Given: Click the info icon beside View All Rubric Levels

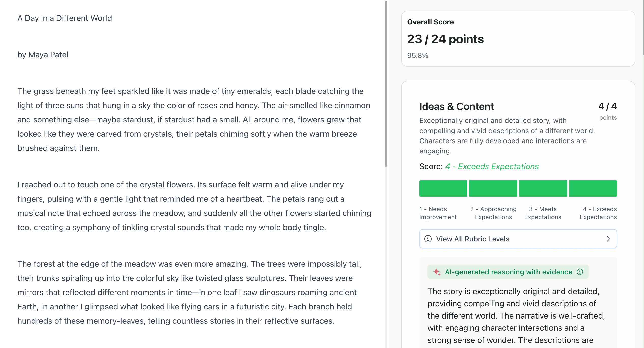Looking at the screenshot, I should [x=428, y=239].
